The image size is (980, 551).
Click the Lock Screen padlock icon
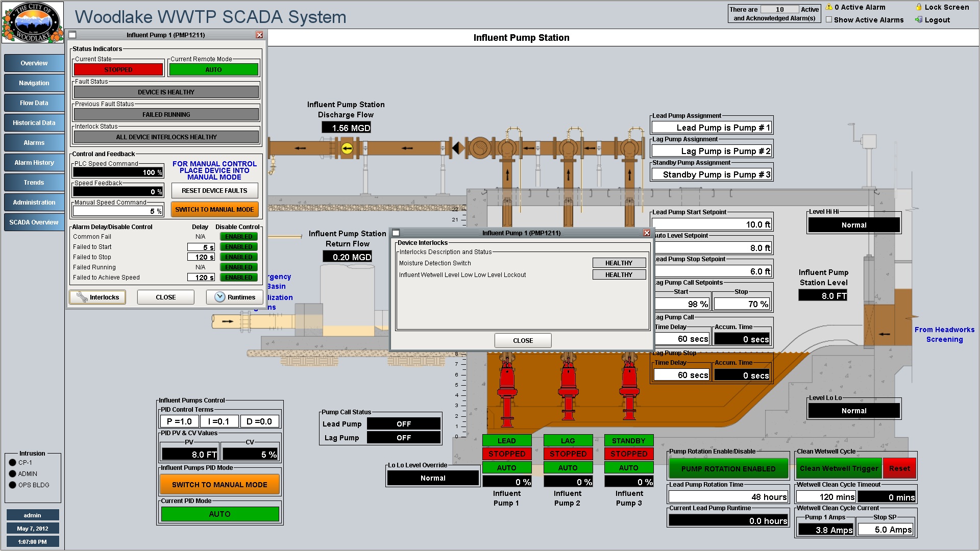click(919, 7)
